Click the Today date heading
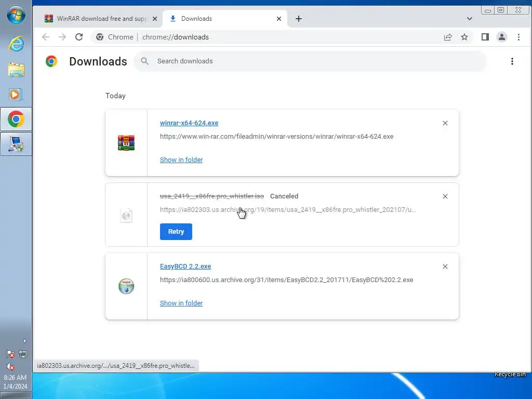Image resolution: width=532 pixels, height=399 pixels. coord(115,96)
